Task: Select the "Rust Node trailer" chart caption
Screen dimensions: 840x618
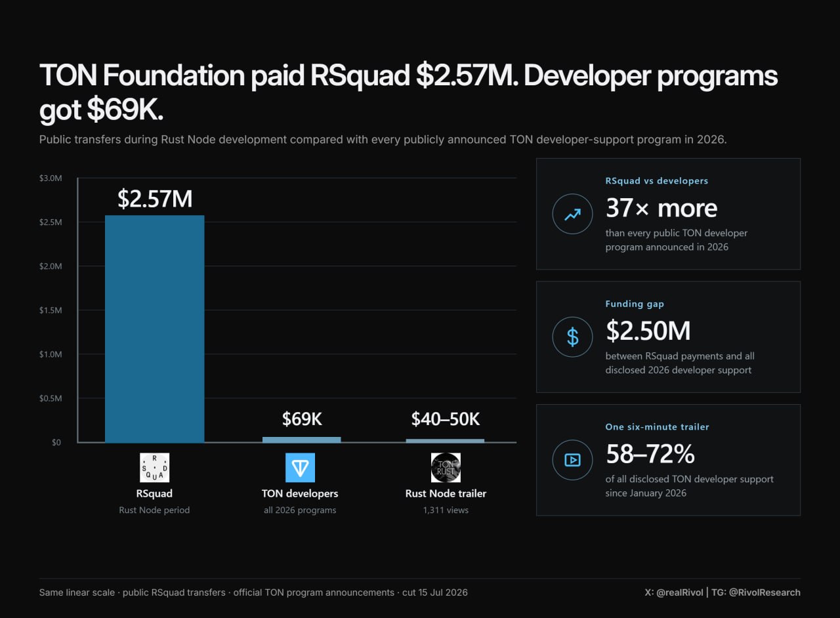Action: pos(446,493)
